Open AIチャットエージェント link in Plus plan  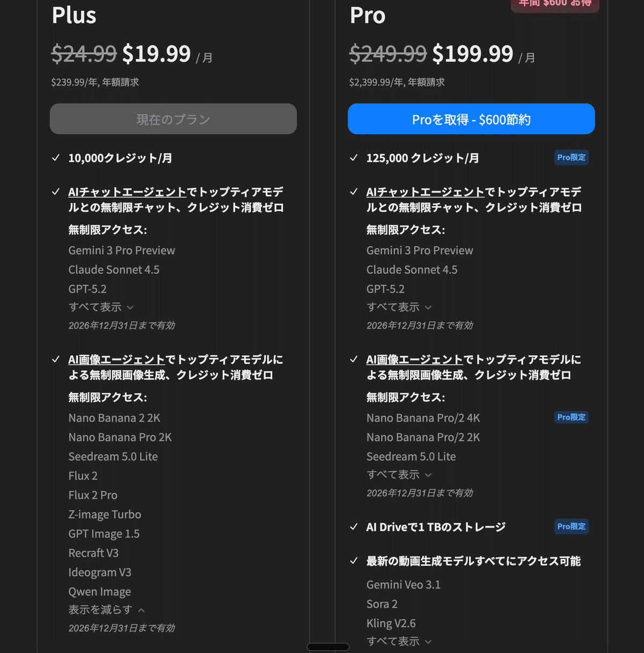click(x=127, y=192)
